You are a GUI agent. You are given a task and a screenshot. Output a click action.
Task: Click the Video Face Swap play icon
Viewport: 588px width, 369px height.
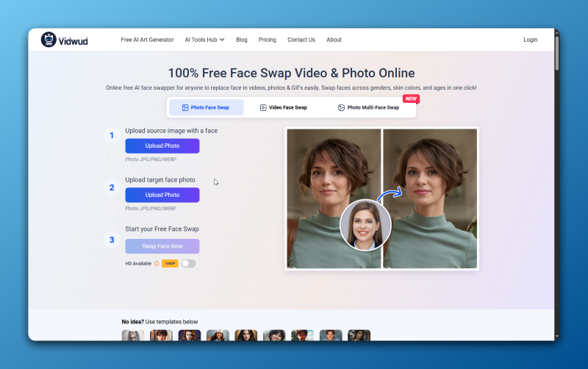(x=263, y=107)
